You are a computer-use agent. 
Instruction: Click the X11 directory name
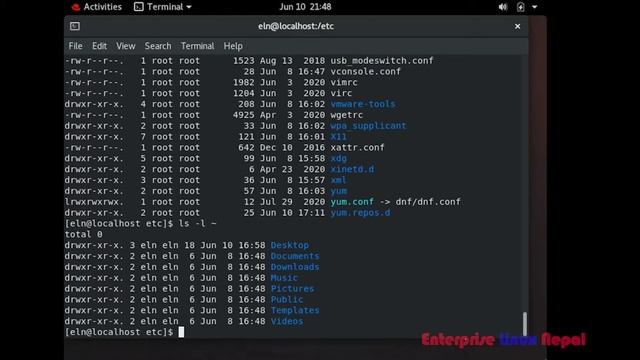(x=339, y=137)
